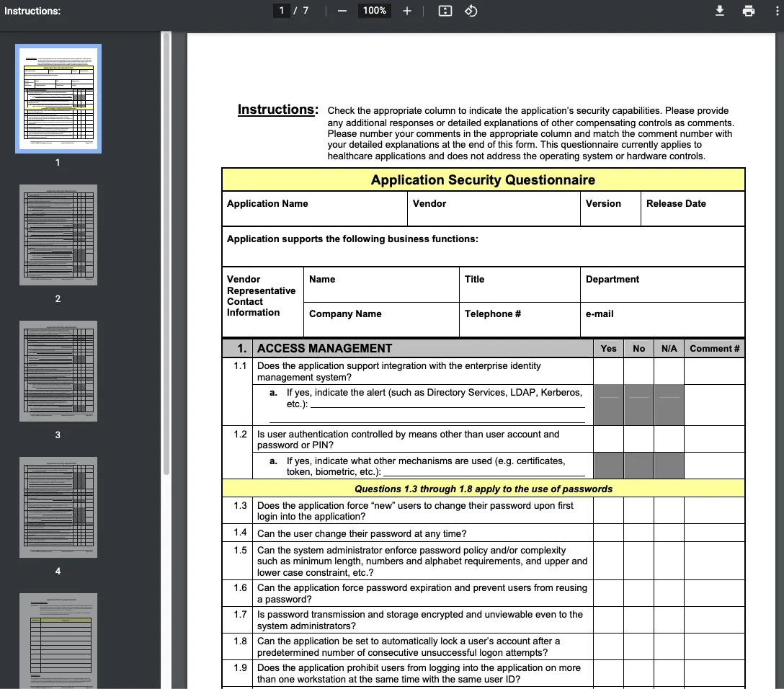Click the zoom out minus button
The width and height of the screenshot is (784, 689).
342,11
